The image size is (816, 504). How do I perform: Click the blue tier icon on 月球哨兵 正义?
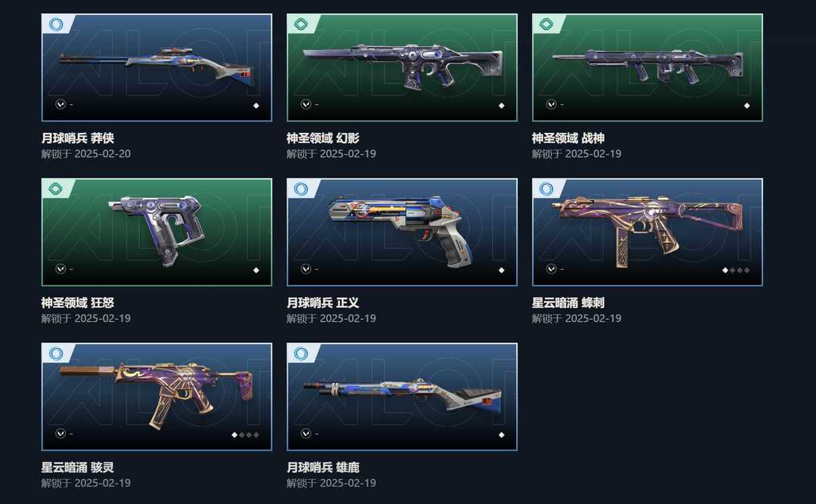tap(301, 188)
